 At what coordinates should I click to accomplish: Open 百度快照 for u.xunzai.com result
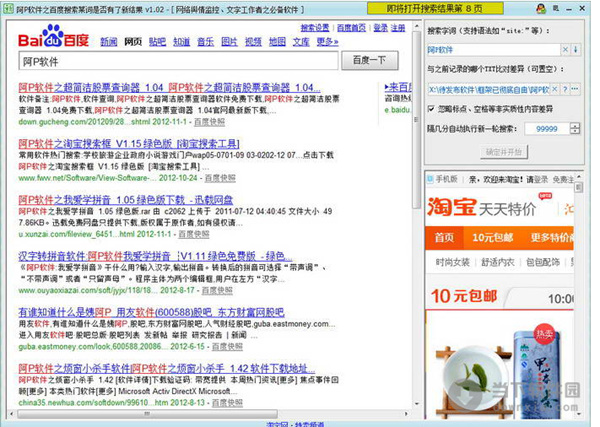click(194, 234)
